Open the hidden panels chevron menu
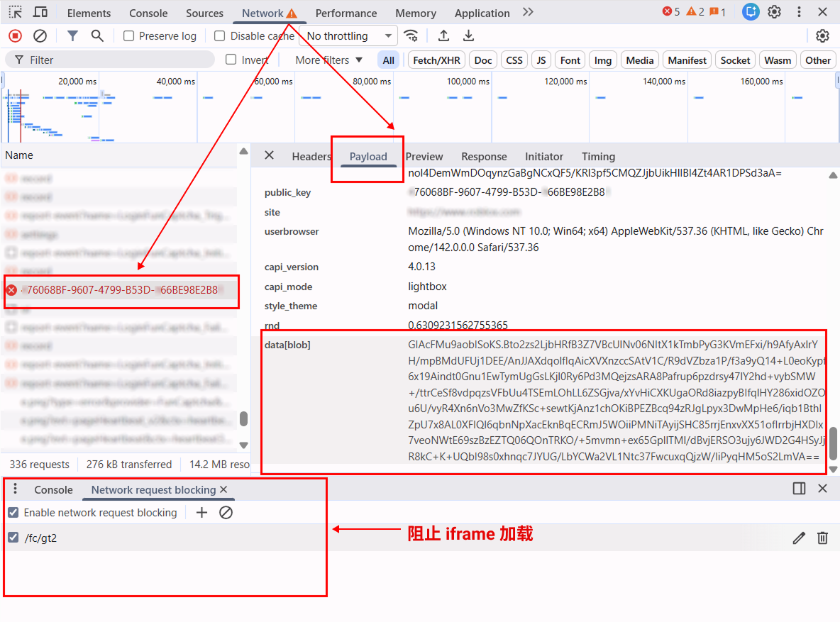Image resolution: width=840 pixels, height=622 pixels. click(x=526, y=12)
